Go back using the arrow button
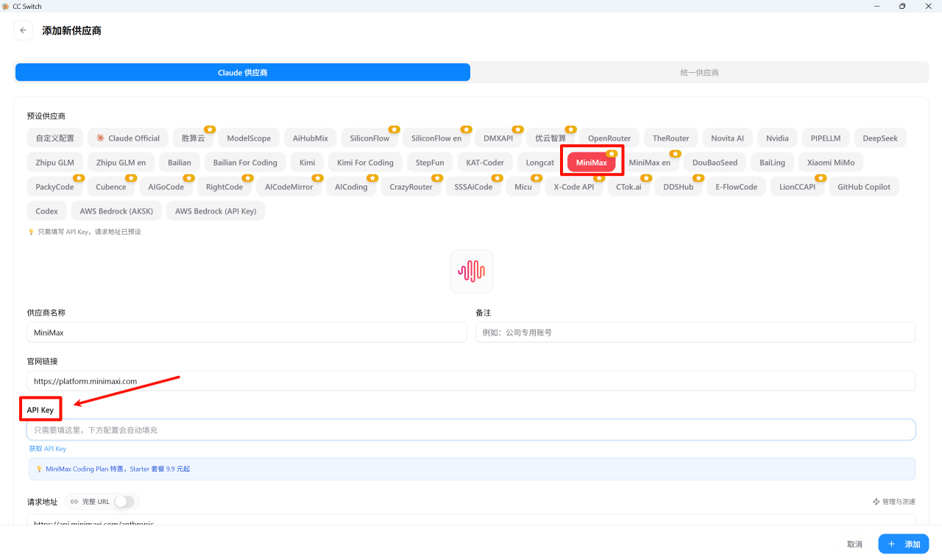942x560 pixels. point(23,30)
